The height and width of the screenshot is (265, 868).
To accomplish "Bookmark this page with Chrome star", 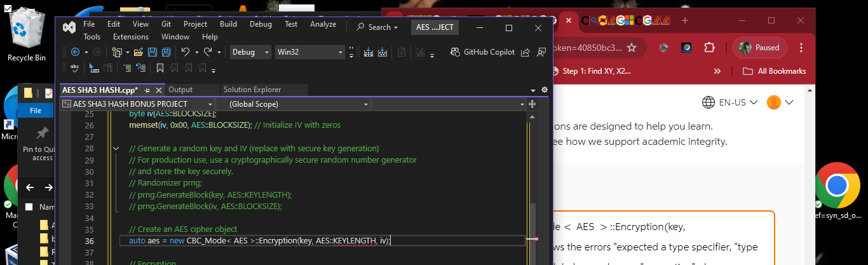I will 632,48.
